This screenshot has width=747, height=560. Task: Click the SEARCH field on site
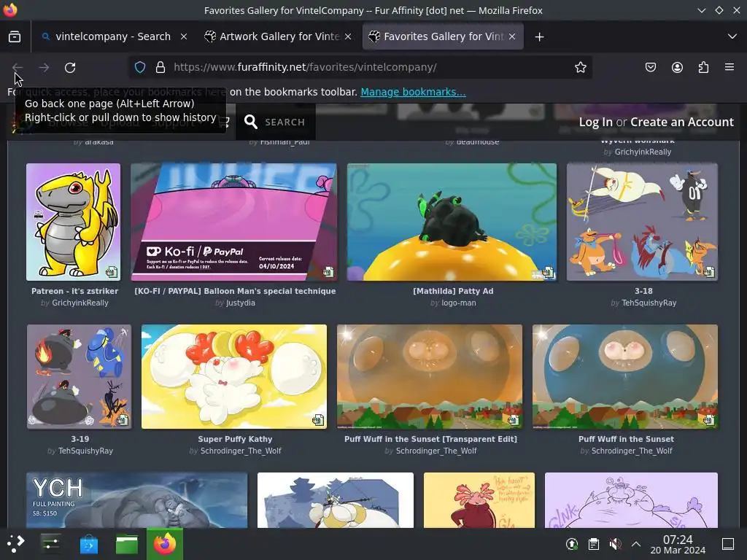(x=285, y=122)
